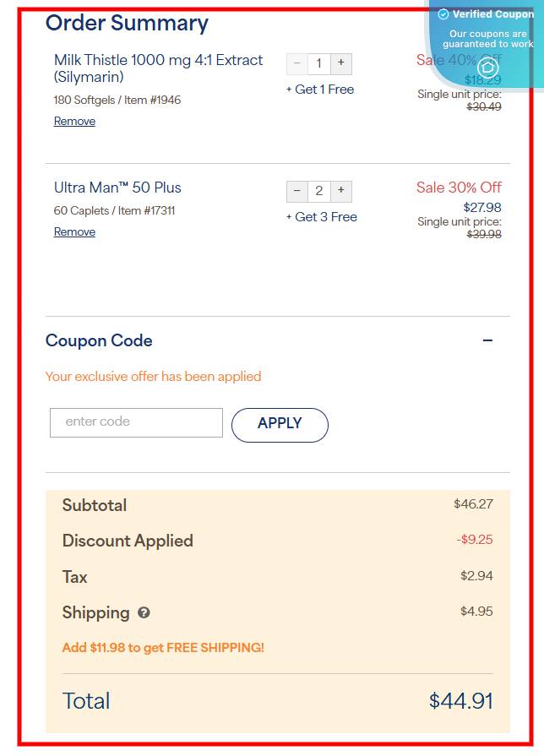This screenshot has width=544, height=756.
Task: Click the enter code input field
Action: (x=135, y=422)
